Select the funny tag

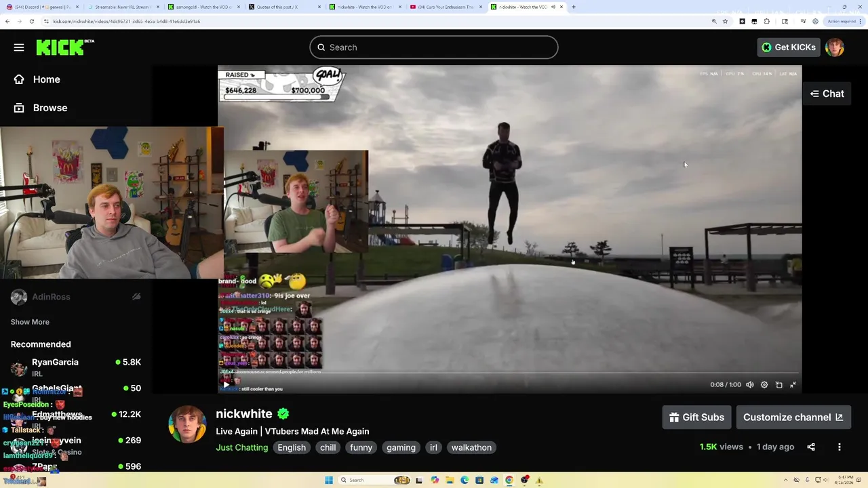click(361, 447)
